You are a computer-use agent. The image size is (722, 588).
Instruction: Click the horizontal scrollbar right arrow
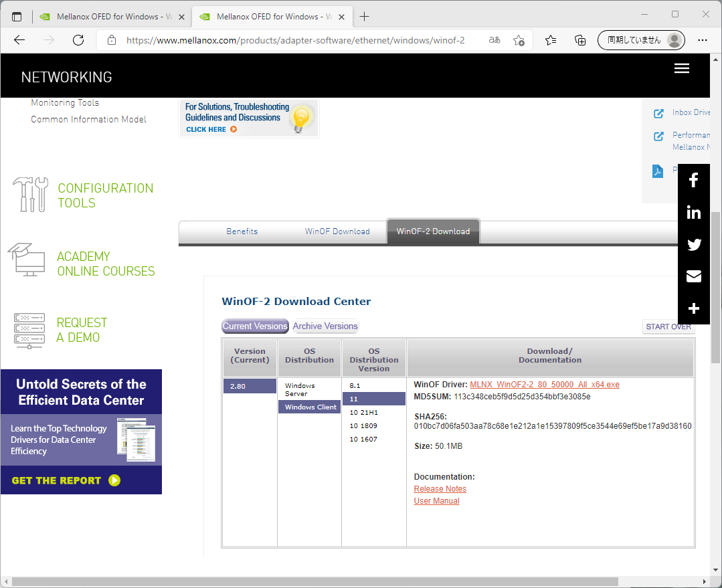[705, 581]
